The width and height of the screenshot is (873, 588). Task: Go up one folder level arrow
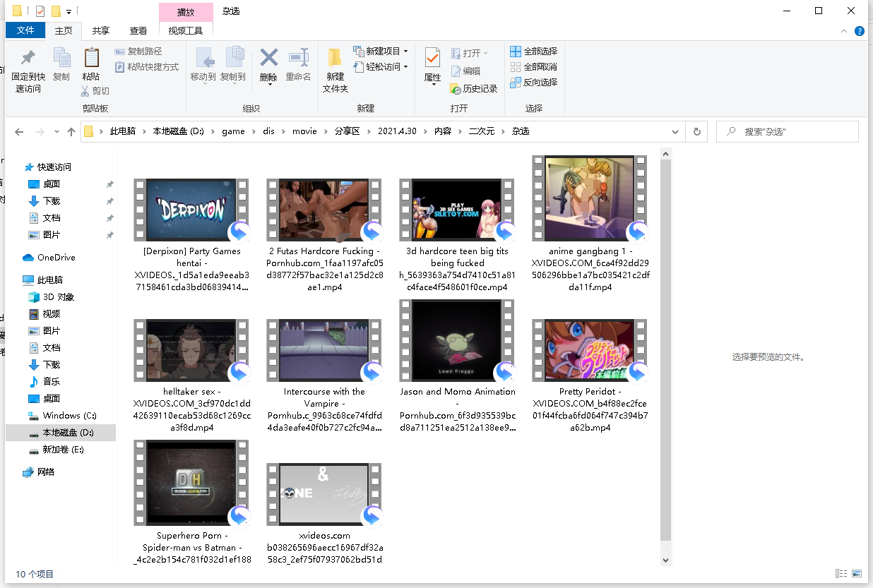71,132
